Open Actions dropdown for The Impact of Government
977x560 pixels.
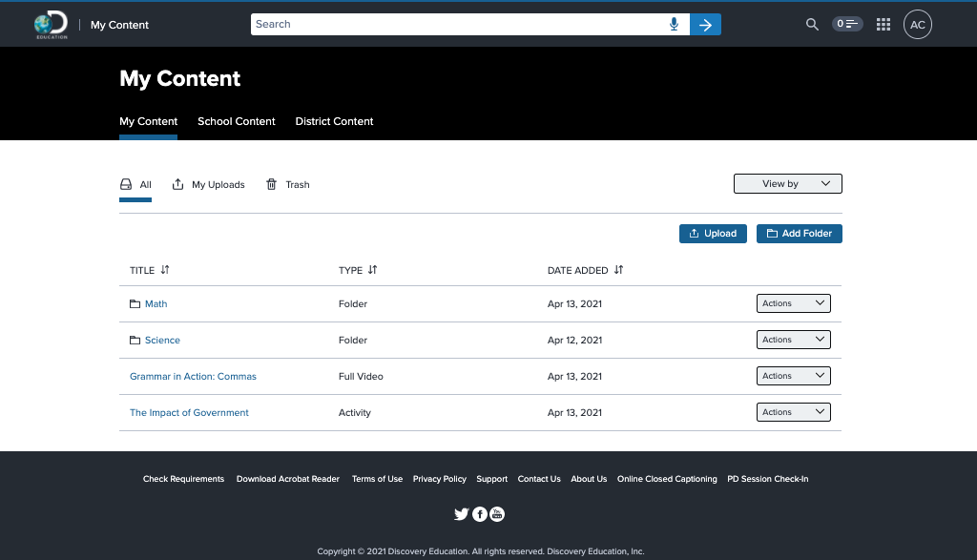pyautogui.click(x=793, y=412)
